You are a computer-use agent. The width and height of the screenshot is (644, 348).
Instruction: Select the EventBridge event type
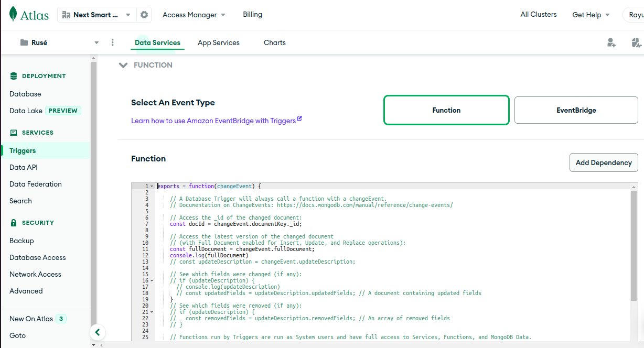(576, 110)
